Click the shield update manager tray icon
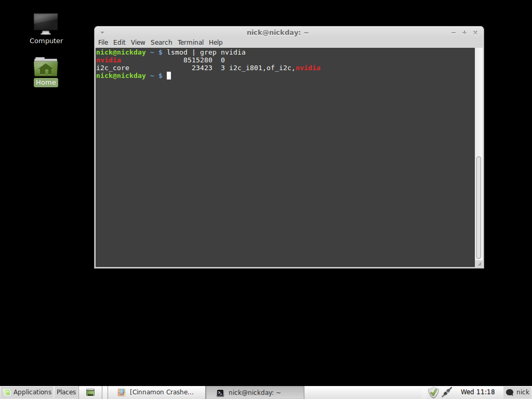 point(433,392)
